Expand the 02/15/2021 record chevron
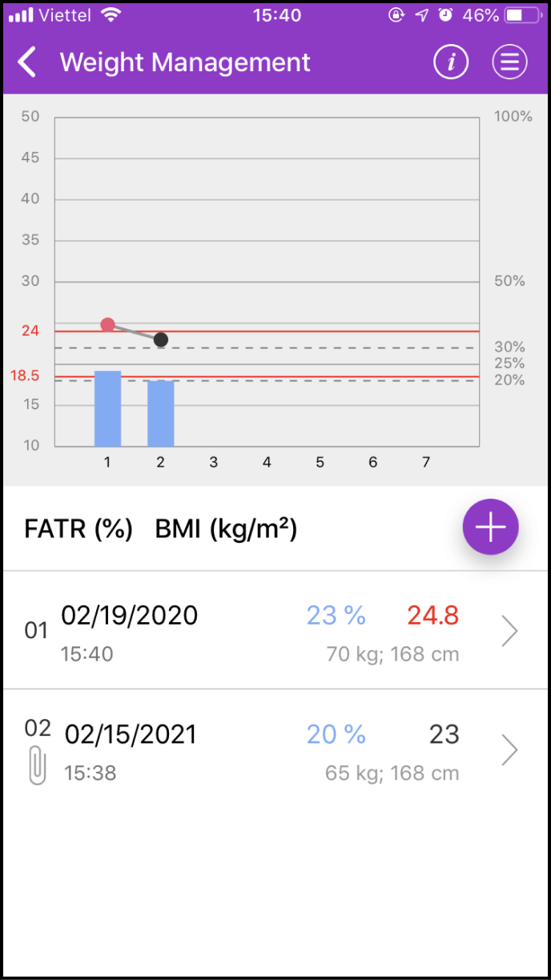 pyautogui.click(x=509, y=750)
